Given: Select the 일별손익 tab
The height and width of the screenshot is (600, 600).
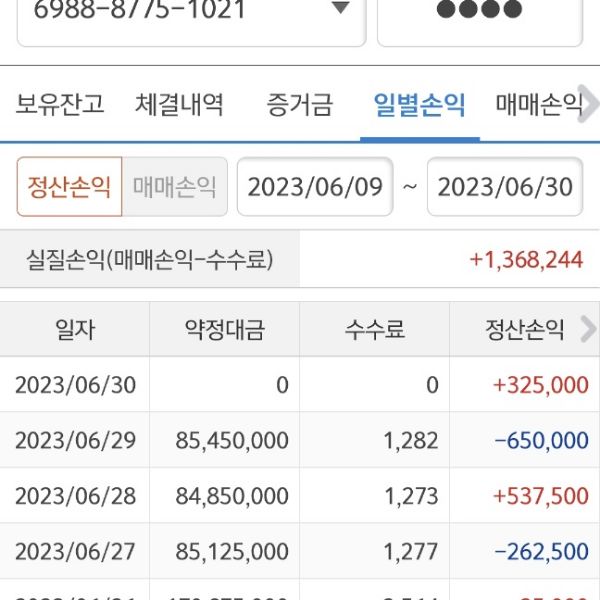Looking at the screenshot, I should [x=418, y=104].
